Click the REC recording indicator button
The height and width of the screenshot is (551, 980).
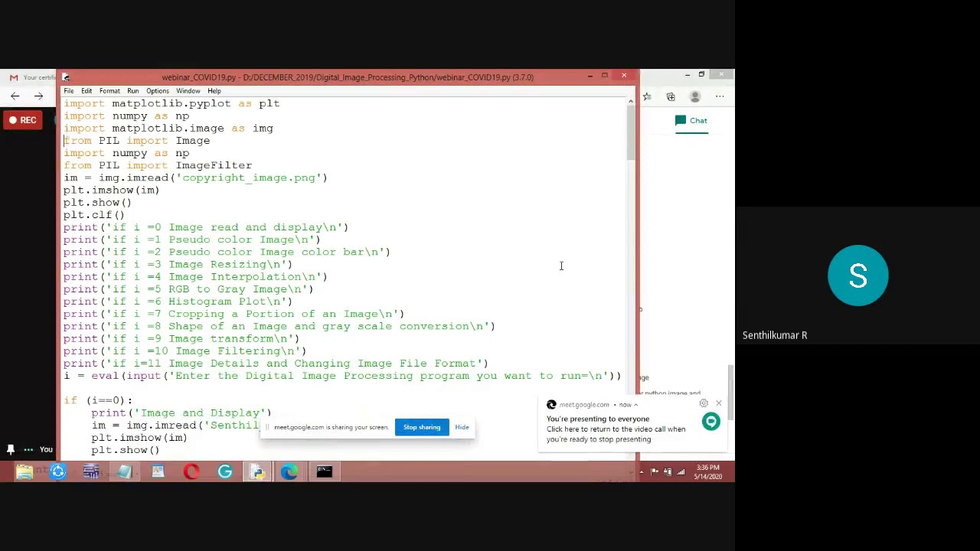[x=23, y=120]
